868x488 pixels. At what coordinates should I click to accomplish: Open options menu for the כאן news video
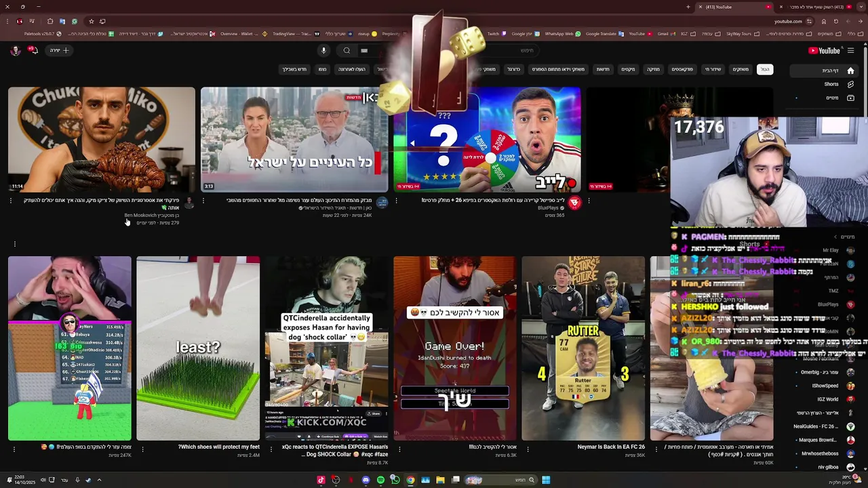point(203,201)
